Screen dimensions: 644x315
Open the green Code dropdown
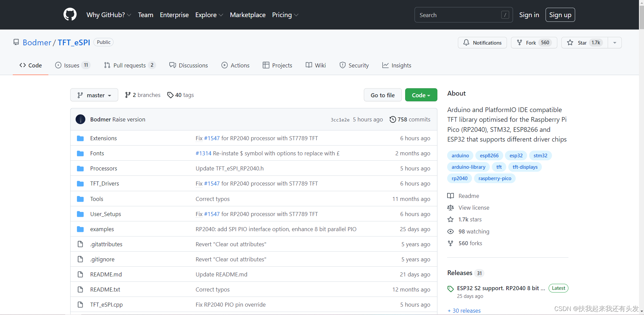click(421, 95)
